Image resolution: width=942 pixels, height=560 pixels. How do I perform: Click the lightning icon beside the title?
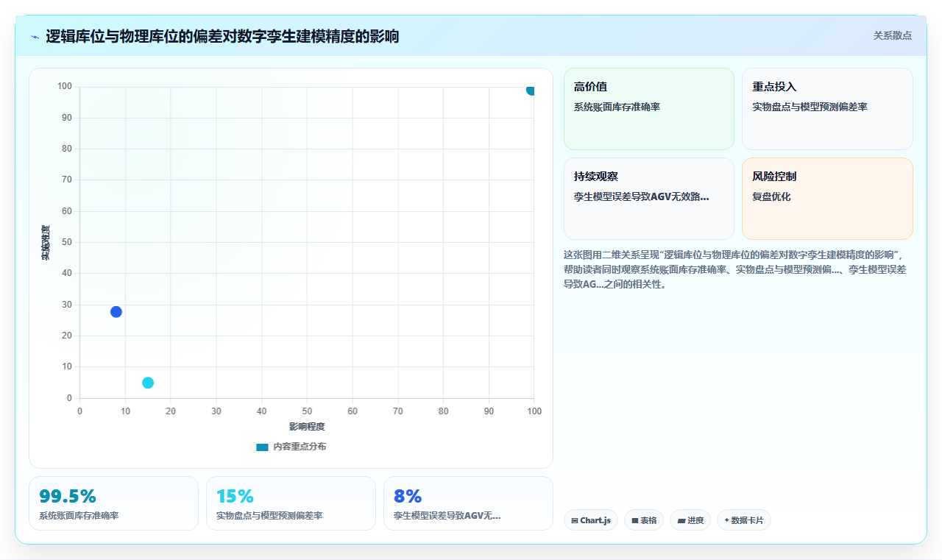[x=35, y=36]
